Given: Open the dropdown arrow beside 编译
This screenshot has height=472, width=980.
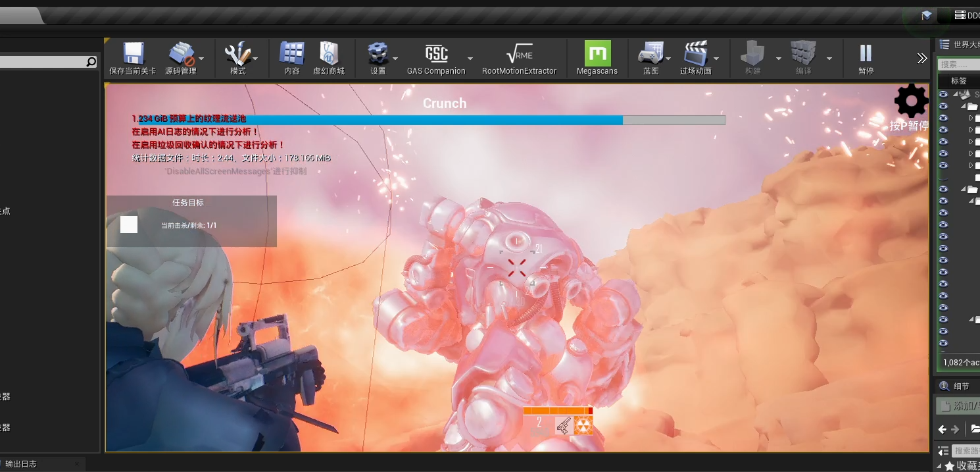Looking at the screenshot, I should click(829, 58).
